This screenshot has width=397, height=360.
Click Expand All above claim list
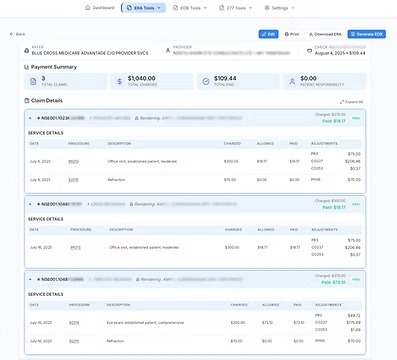pyautogui.click(x=351, y=102)
